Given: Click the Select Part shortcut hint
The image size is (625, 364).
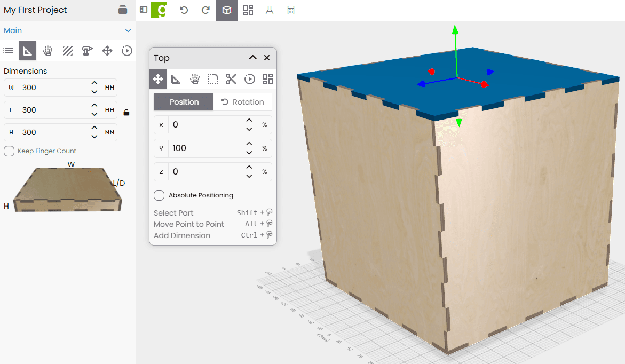Looking at the screenshot, I should (x=173, y=213).
